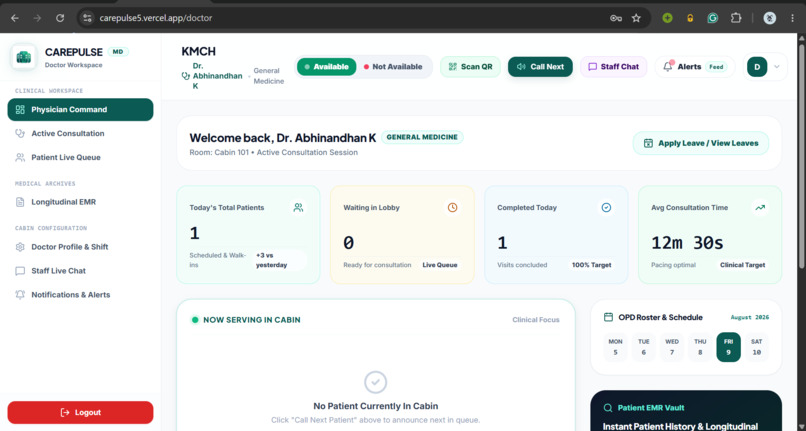Click the bell icon in the Alerts button

click(x=668, y=66)
